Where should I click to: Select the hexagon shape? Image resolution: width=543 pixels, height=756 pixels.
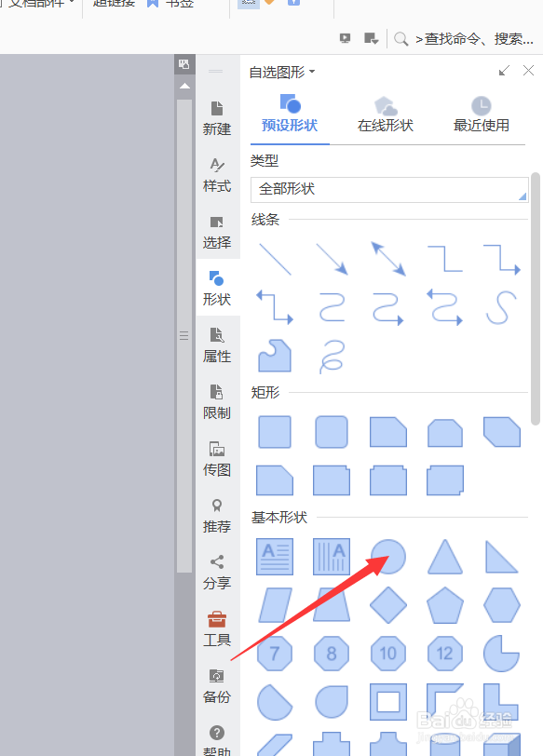(502, 605)
